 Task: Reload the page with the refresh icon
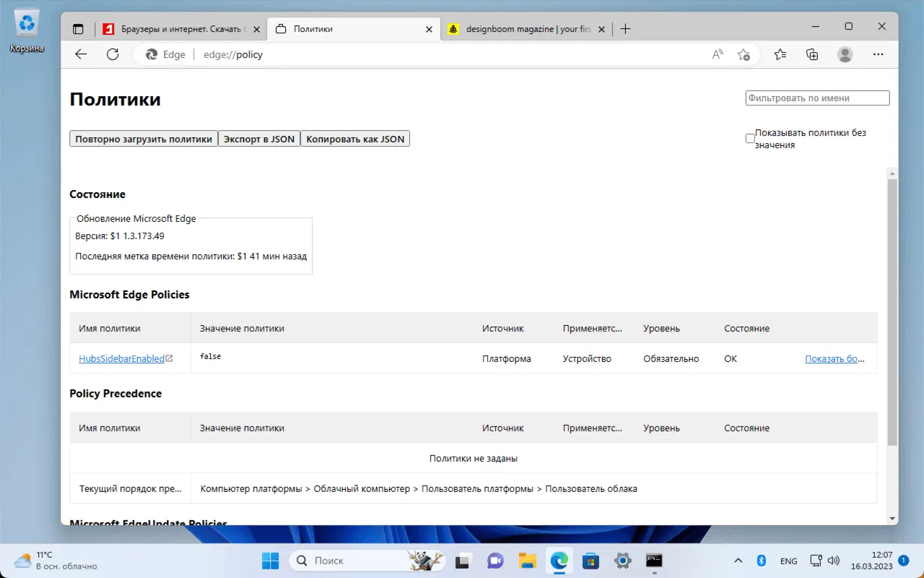tap(113, 54)
